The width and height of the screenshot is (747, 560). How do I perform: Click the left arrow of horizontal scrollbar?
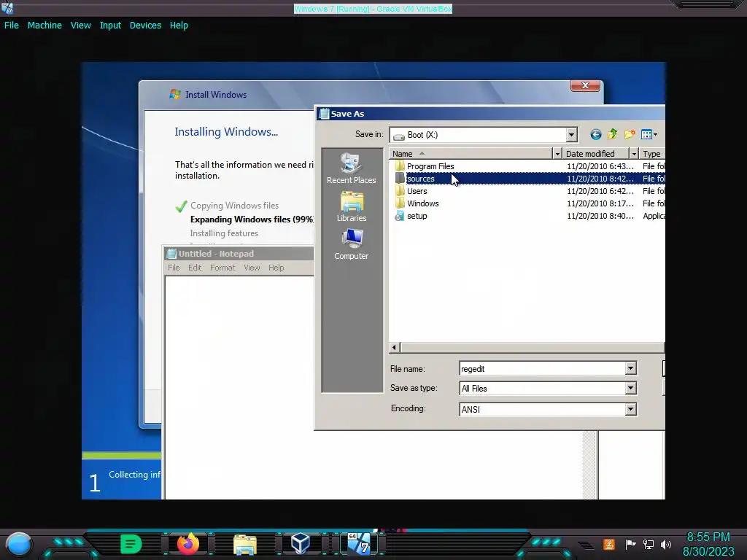click(394, 347)
